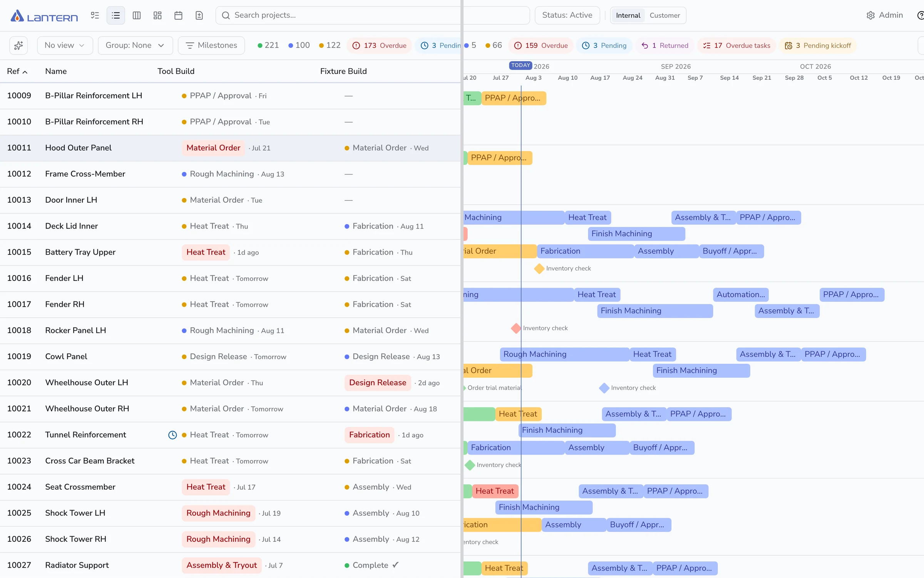Screen dimensions: 924x578
Task: Click the orange Inventory check milestone diamond
Action: click(539, 269)
